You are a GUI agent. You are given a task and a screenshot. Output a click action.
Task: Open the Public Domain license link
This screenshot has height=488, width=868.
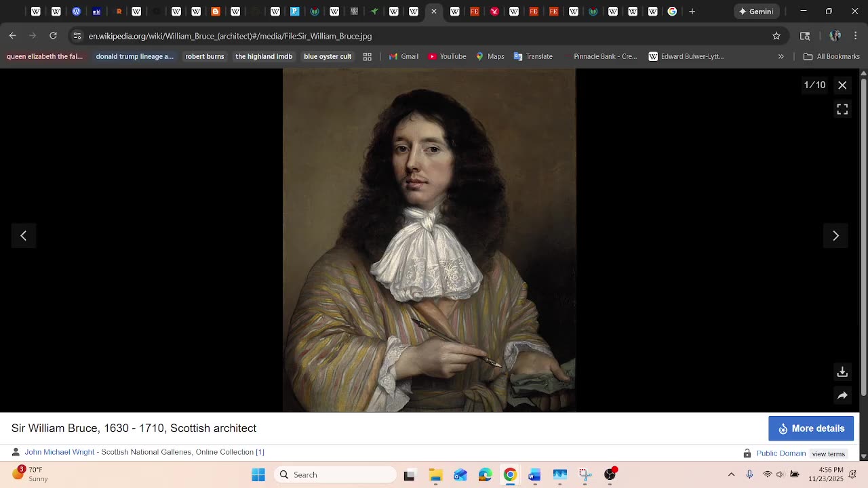[781, 453]
